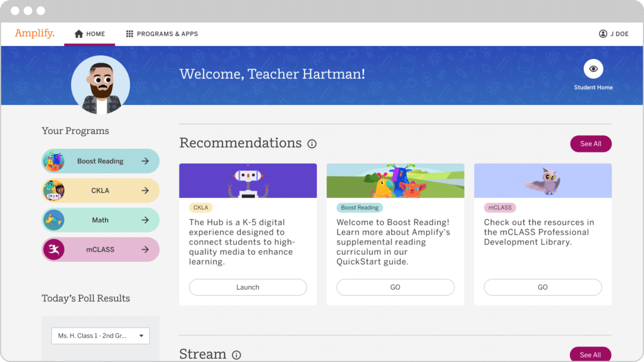
Task: Open the J DOE user account icon
Action: (603, 34)
